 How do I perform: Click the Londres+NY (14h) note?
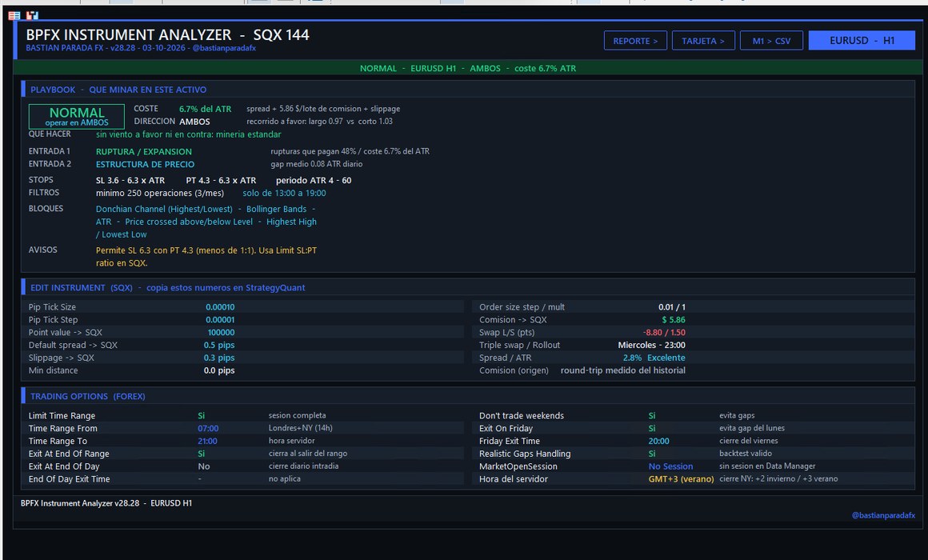[x=301, y=429]
